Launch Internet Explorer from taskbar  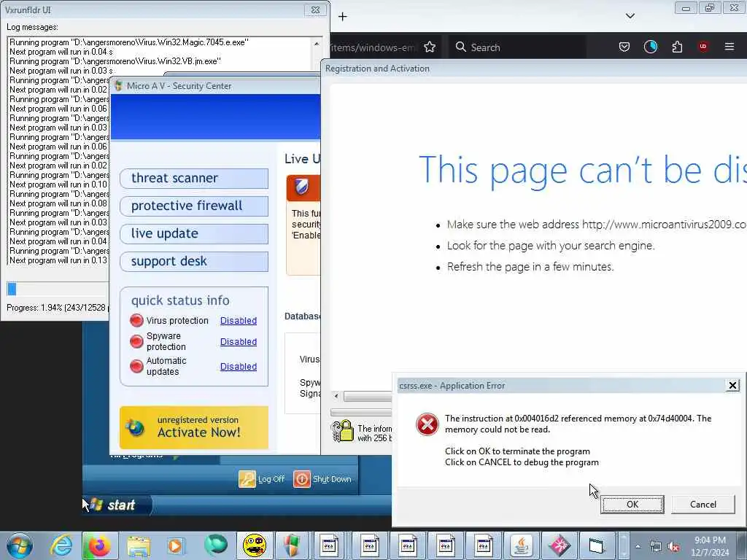click(61, 545)
